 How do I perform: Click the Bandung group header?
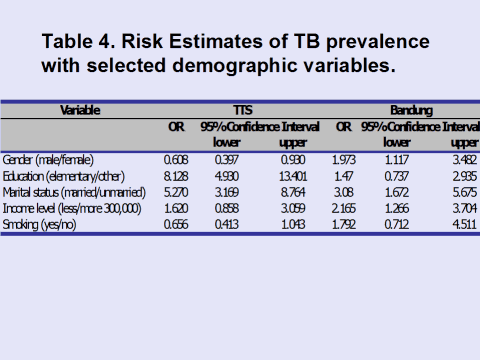tap(411, 110)
